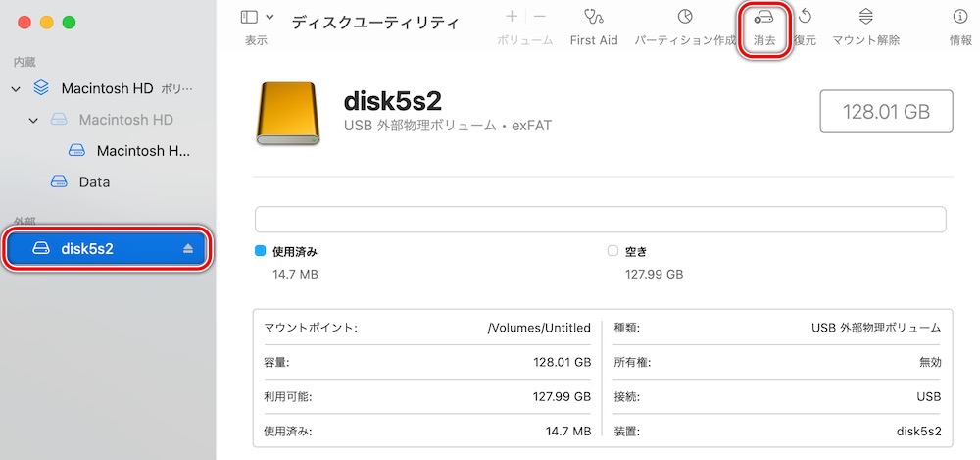Open the 情報 info icon

[x=959, y=17]
